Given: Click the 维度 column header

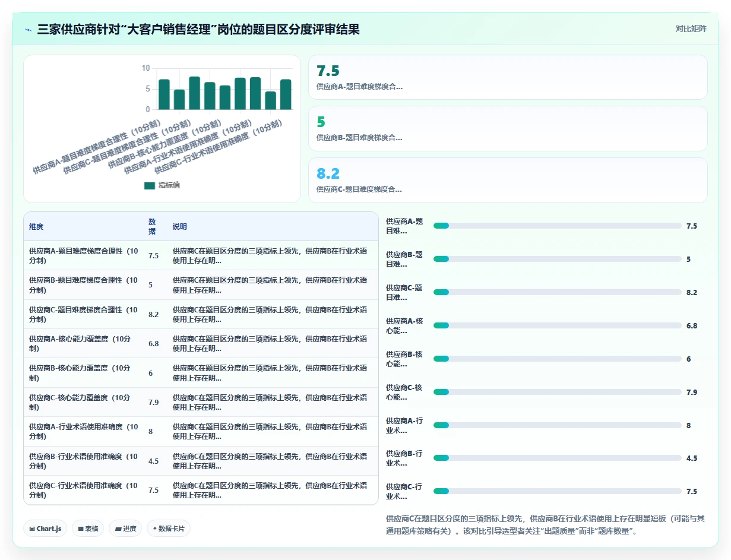Looking at the screenshot, I should [36, 227].
